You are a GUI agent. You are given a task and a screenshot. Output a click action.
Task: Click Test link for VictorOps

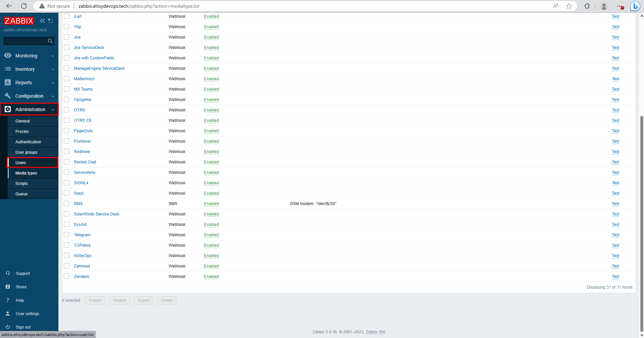(615, 256)
